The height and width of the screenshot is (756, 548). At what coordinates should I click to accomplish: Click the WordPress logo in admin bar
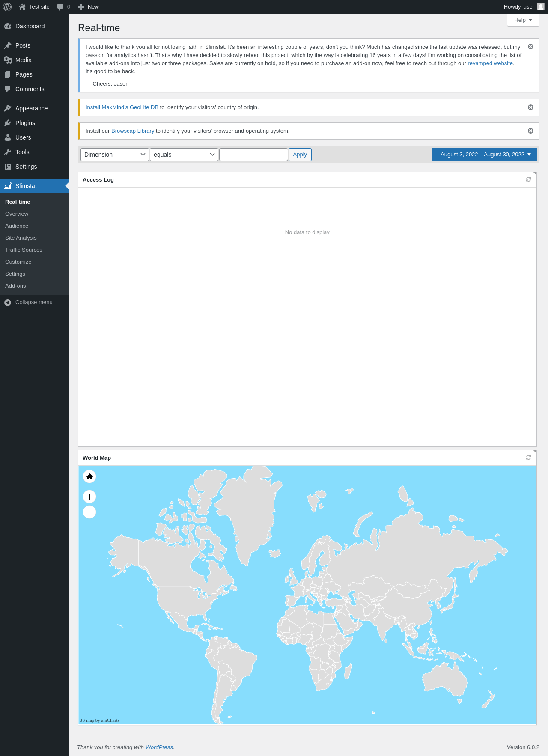pyautogui.click(x=7, y=7)
